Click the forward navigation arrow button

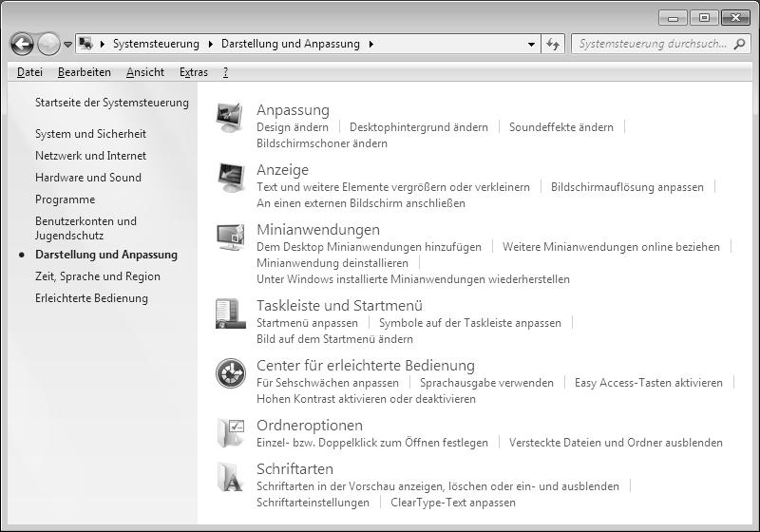coord(48,44)
